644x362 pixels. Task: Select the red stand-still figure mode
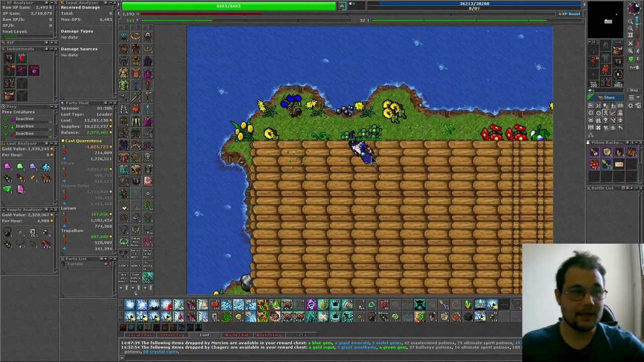point(638,44)
